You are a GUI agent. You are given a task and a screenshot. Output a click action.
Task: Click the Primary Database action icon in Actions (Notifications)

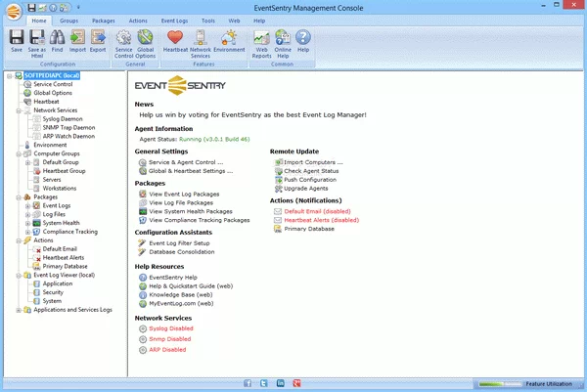[278, 229]
